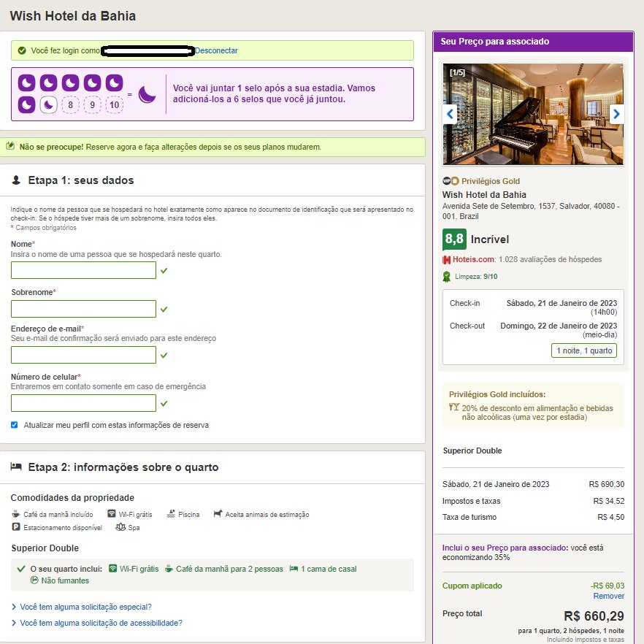Image resolution: width=644 pixels, height=644 pixels.
Task: Click the Piscina amenity icon
Action: (x=171, y=514)
